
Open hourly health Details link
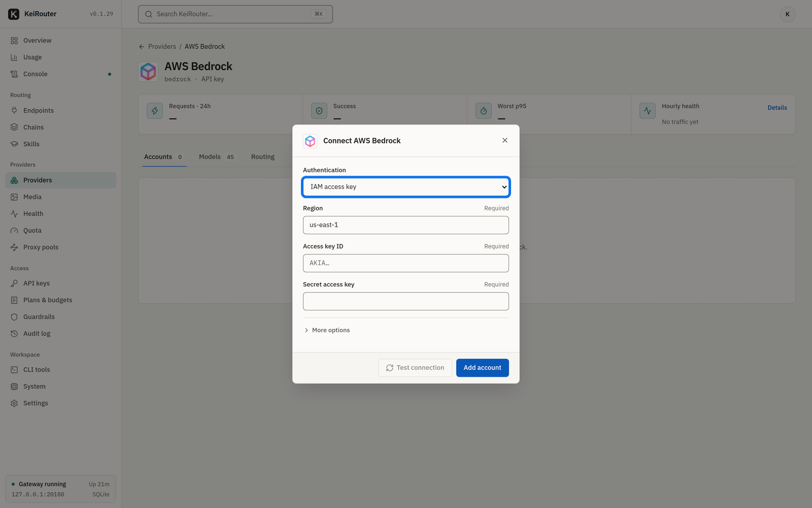[x=777, y=108]
